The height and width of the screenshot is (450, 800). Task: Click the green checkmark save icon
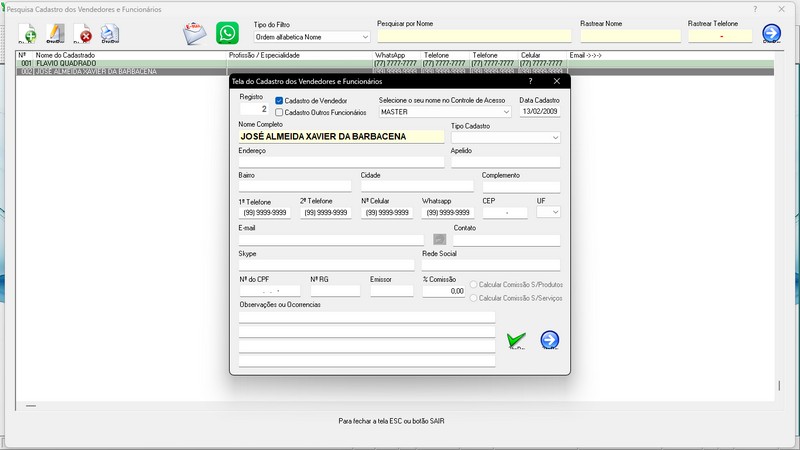516,340
